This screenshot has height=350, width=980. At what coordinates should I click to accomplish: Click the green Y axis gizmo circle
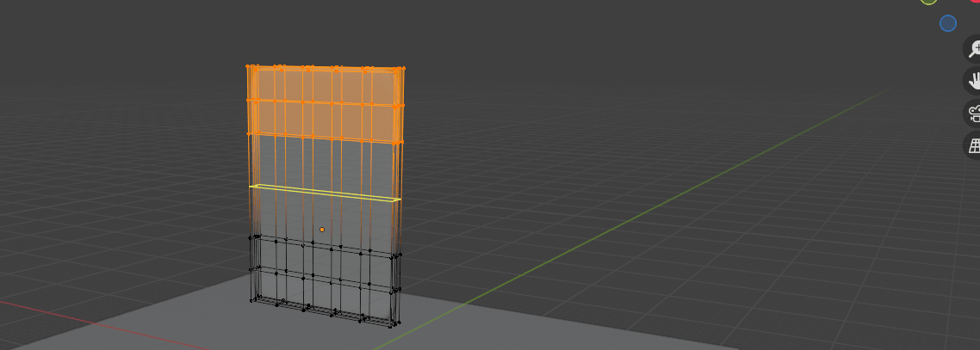pyautogui.click(x=928, y=2)
